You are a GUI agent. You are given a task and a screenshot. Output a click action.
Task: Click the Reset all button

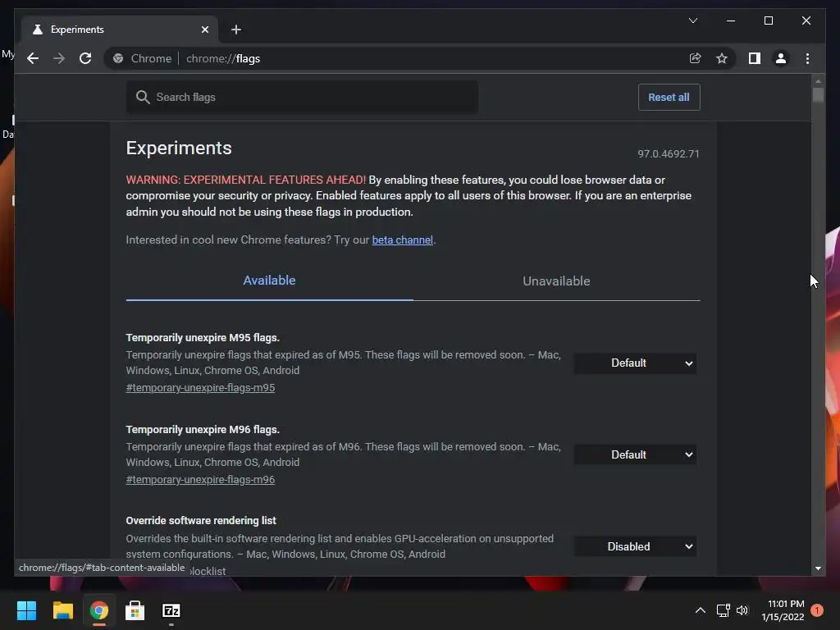coord(669,97)
